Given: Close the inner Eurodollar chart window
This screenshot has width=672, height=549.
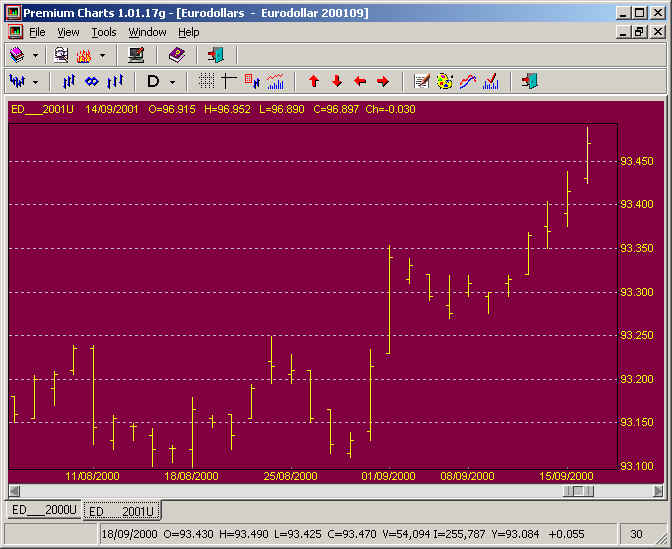Looking at the screenshot, I should click(x=658, y=32).
